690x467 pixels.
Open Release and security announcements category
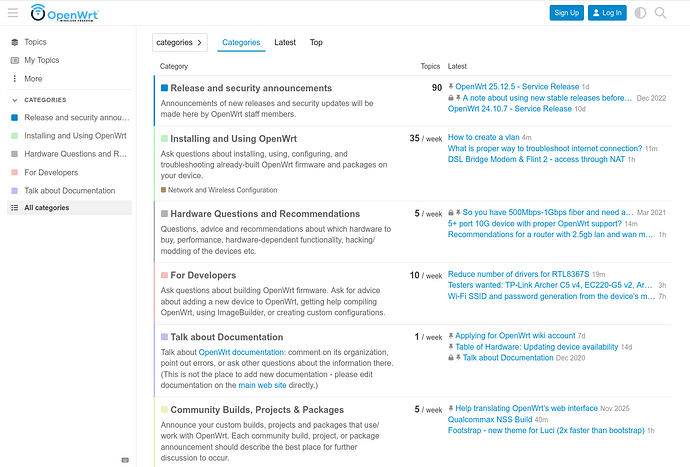[251, 88]
